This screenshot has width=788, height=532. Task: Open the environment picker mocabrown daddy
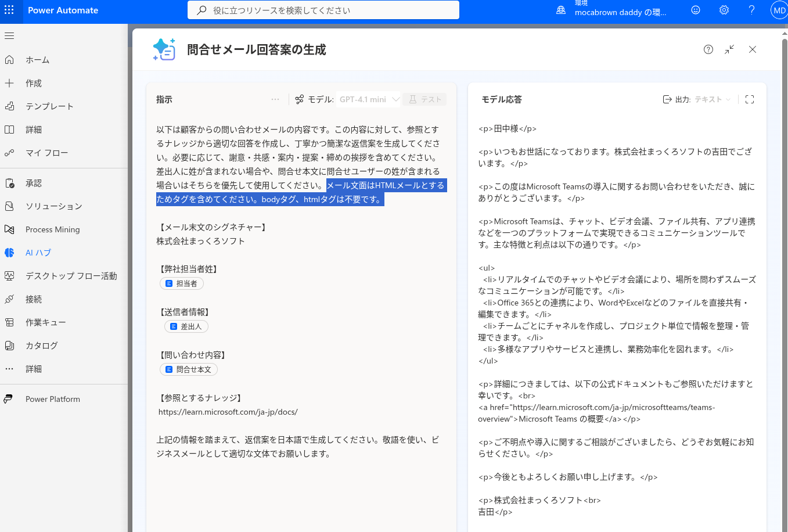[612, 10]
